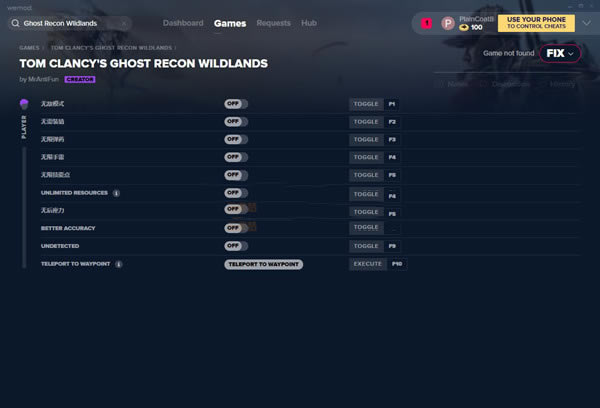The image size is (600, 408).
Task: Enable Undetected switch
Action: [x=236, y=246]
